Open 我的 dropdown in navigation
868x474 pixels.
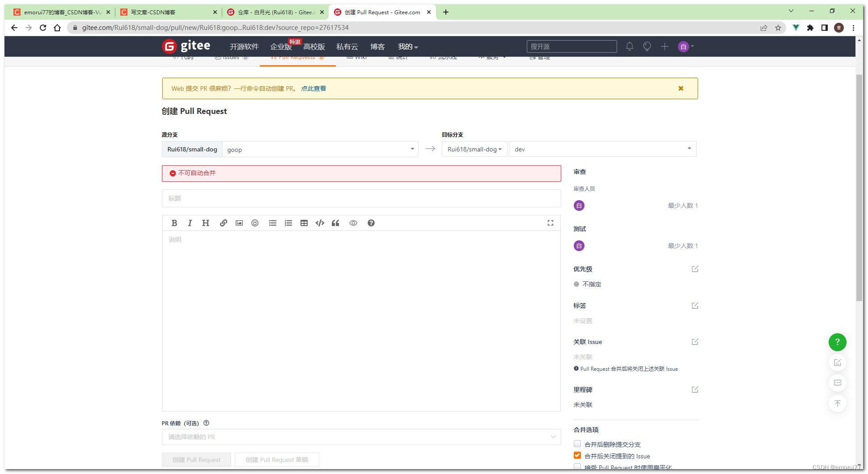coord(408,46)
